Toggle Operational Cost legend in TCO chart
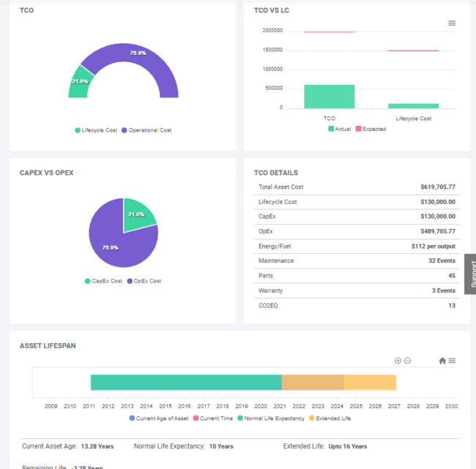 (x=146, y=130)
